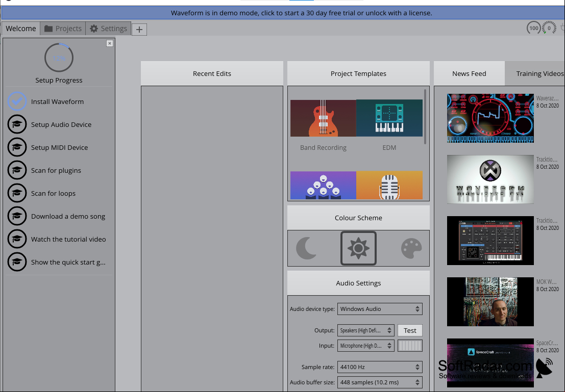The image size is (565, 392).
Task: Open the synth keyboard news thumbnail
Action: pos(490,241)
